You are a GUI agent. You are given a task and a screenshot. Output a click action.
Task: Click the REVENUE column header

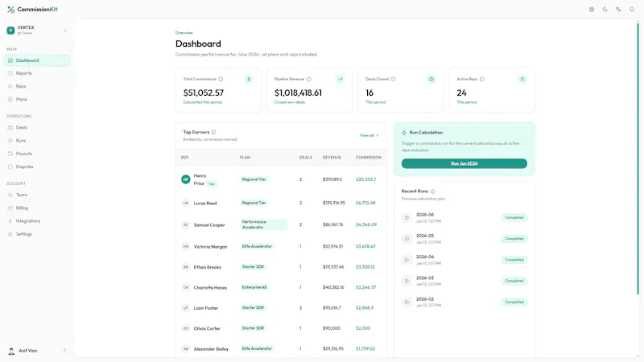pyautogui.click(x=332, y=158)
